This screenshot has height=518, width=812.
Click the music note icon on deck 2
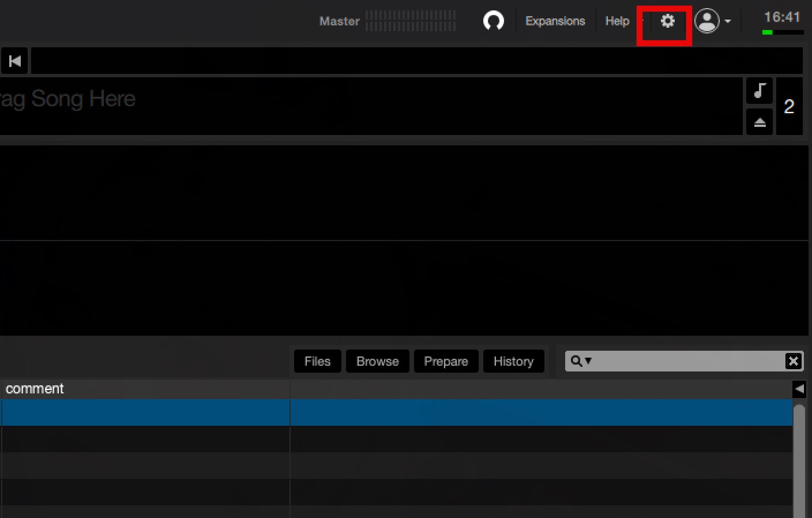click(x=760, y=91)
